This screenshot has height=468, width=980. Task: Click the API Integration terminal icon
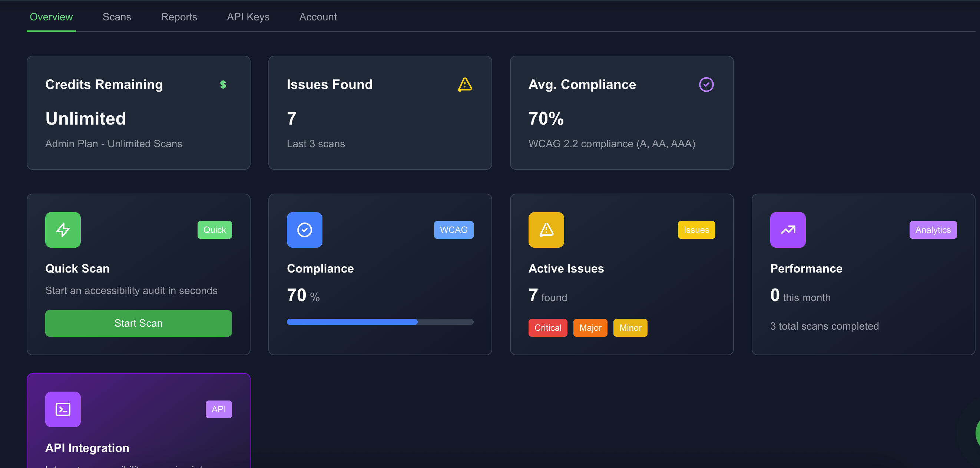(63, 409)
